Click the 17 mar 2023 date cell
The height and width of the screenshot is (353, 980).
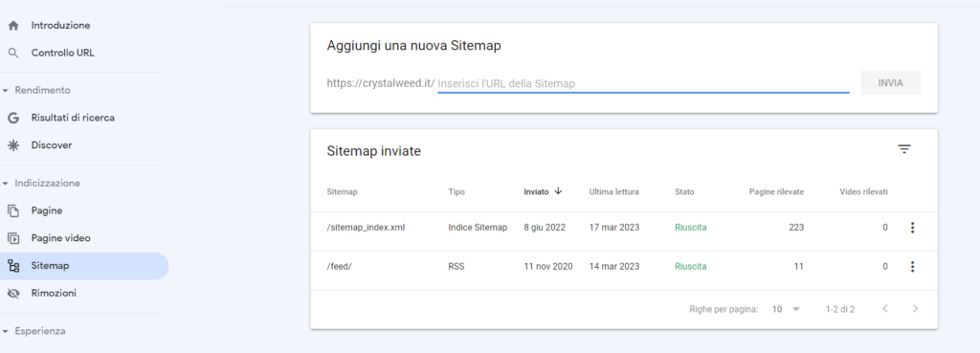click(613, 228)
